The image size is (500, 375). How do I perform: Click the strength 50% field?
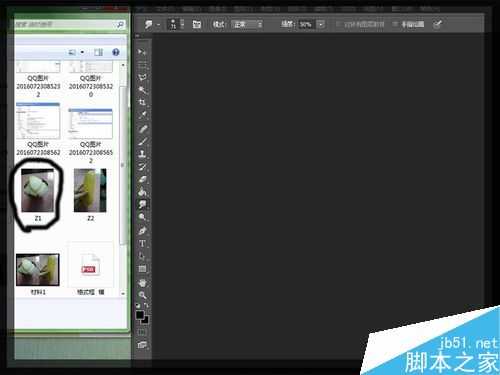[x=306, y=24]
